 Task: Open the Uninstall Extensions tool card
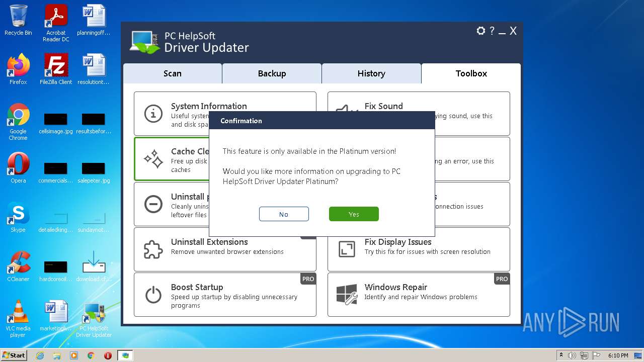pyautogui.click(x=225, y=249)
